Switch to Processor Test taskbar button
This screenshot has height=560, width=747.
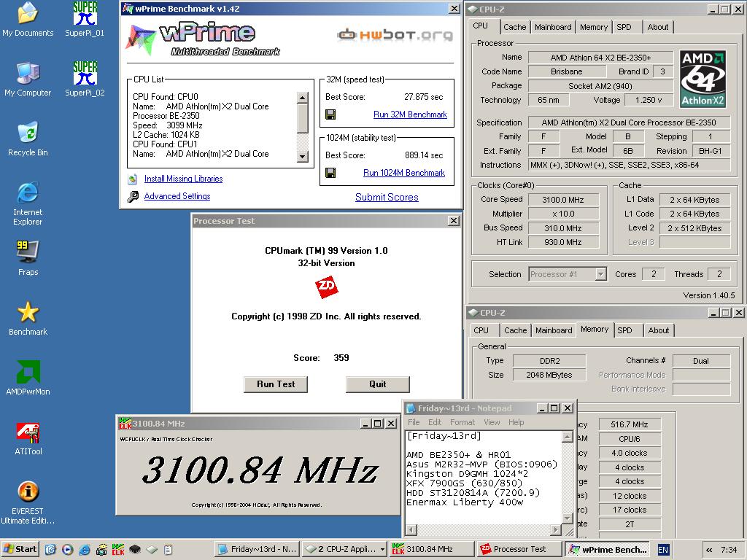click(x=519, y=550)
